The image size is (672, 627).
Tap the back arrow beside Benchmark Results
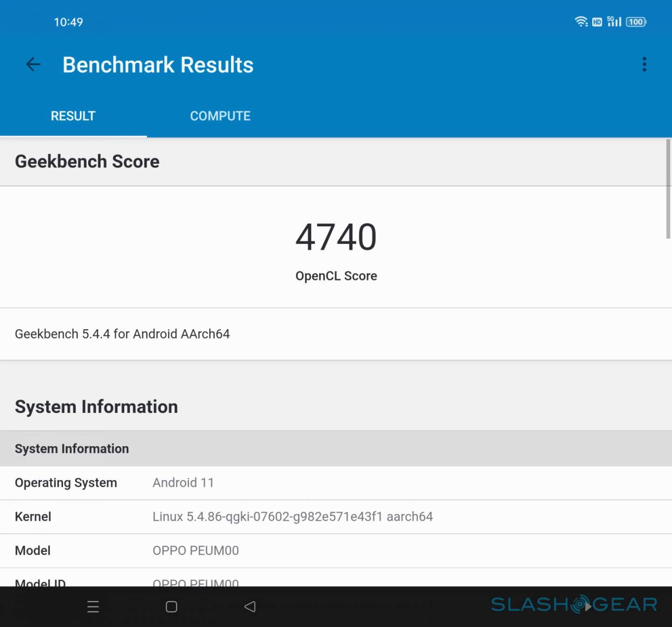(x=33, y=64)
